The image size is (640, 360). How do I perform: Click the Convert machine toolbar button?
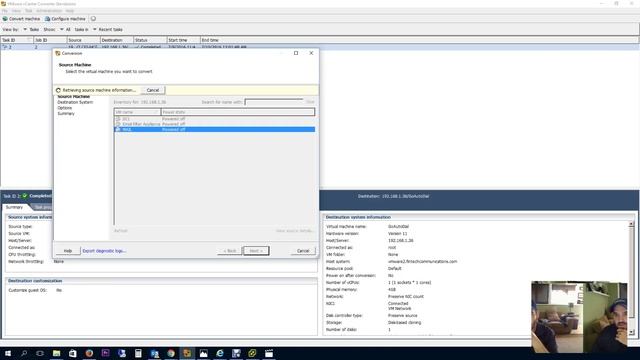(x=21, y=19)
